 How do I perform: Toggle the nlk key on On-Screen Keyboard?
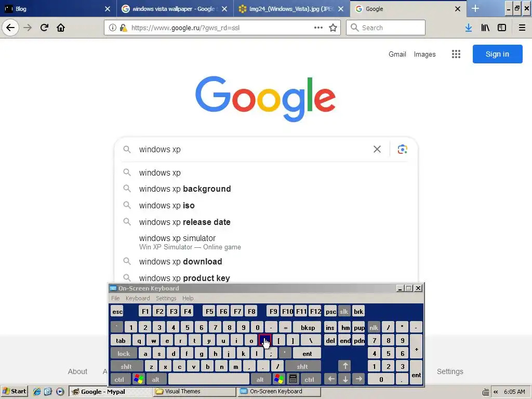pyautogui.click(x=374, y=327)
